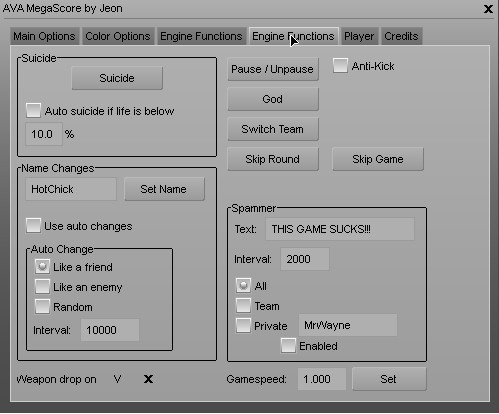Click the God button
This screenshot has height=414, width=499.
(x=273, y=99)
